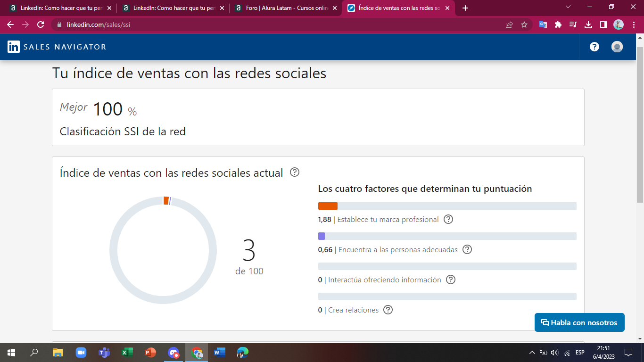The height and width of the screenshot is (362, 644).
Task: Open help for Crea relaciones
Action: coord(388,310)
